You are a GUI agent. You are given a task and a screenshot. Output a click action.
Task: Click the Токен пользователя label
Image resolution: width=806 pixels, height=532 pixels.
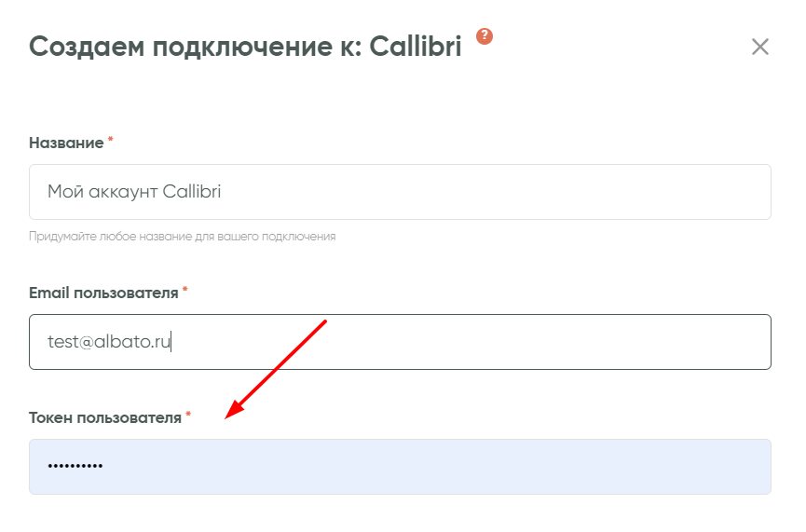[x=105, y=417]
